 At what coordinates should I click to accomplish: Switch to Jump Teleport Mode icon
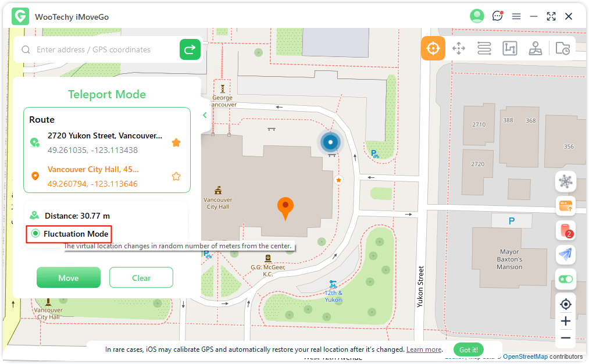[459, 48]
